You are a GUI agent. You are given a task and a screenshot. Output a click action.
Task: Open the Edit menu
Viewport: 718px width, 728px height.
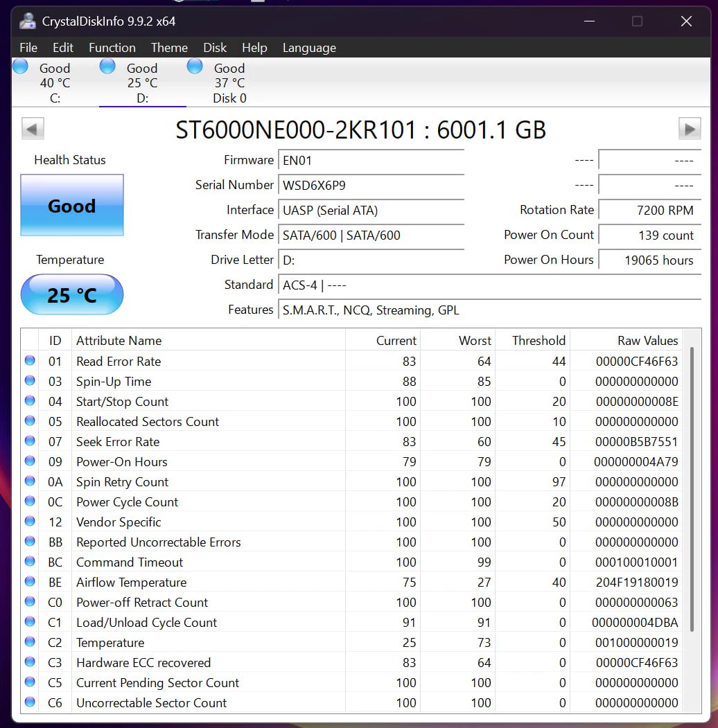tap(62, 48)
